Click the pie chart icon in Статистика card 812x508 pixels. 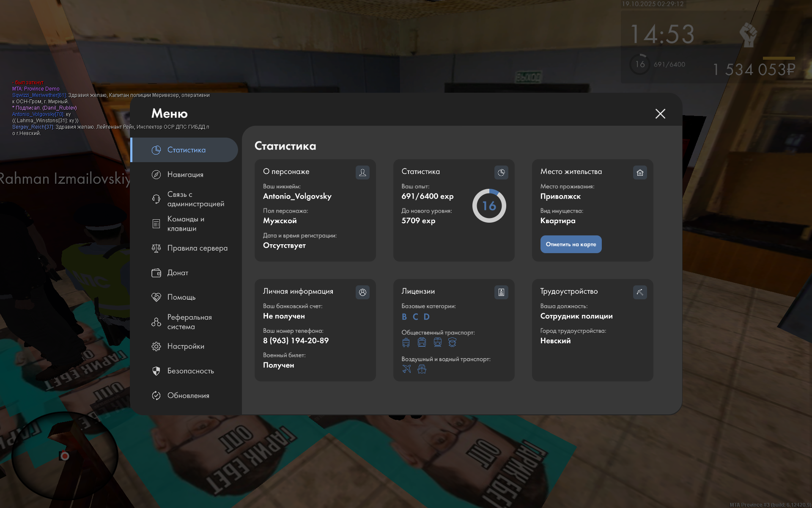click(501, 172)
